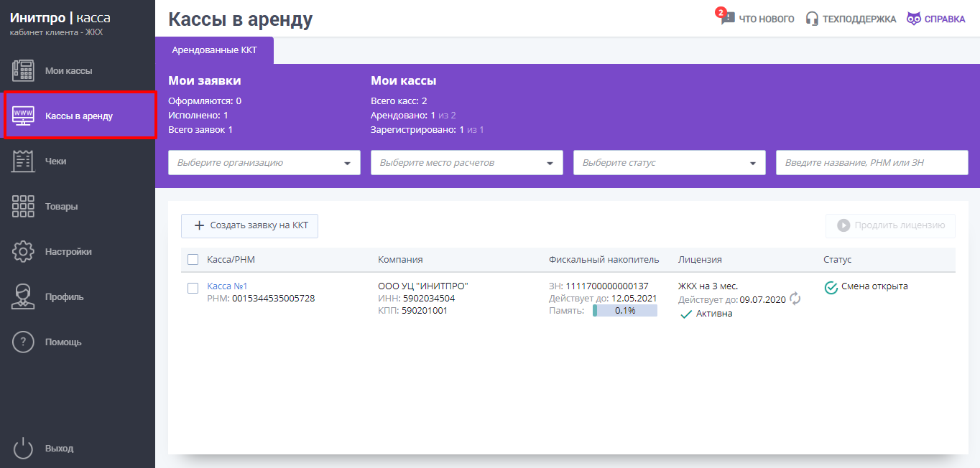Open Что нового notifications icon
The height and width of the screenshot is (468, 980).
pos(728,19)
